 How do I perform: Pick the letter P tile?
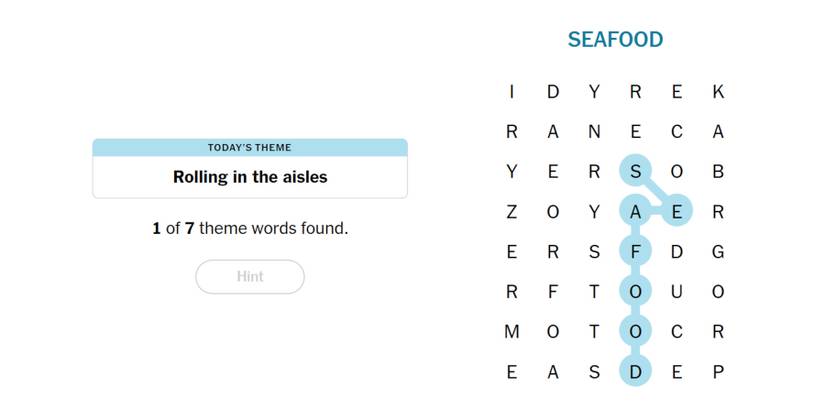coord(717,372)
